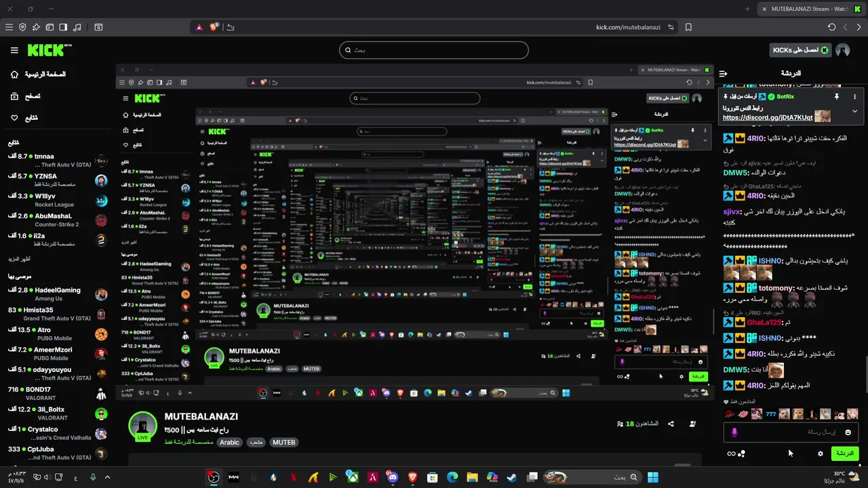The image size is (868, 488).
Task: Open the emoji picker in chat input
Action: tap(848, 432)
